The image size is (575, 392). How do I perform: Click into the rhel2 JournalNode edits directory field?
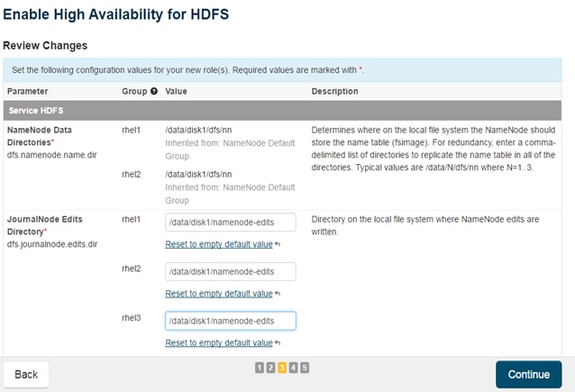[x=231, y=271]
